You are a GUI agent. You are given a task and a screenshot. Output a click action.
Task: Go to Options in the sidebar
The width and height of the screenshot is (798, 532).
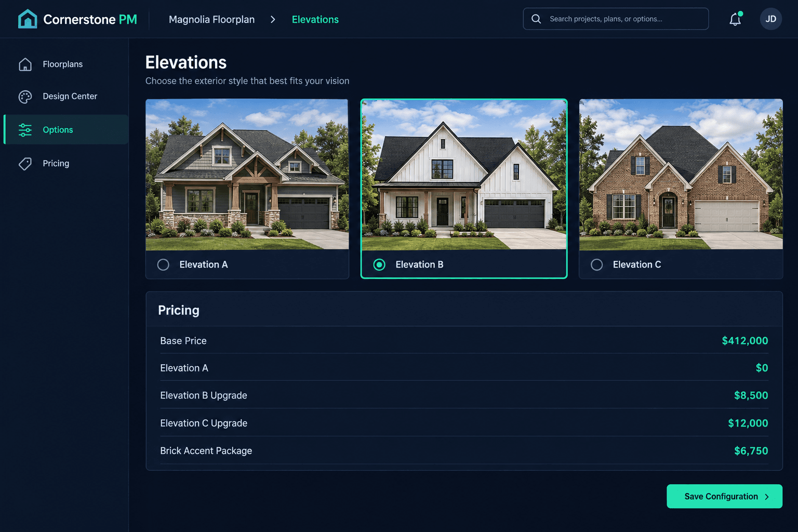click(66, 129)
